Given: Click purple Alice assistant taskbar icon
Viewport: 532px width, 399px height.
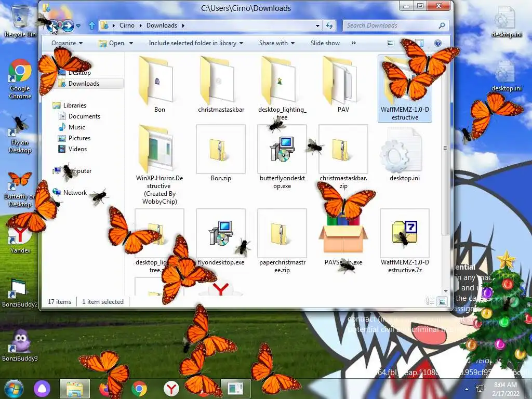Looking at the screenshot, I should [42, 389].
